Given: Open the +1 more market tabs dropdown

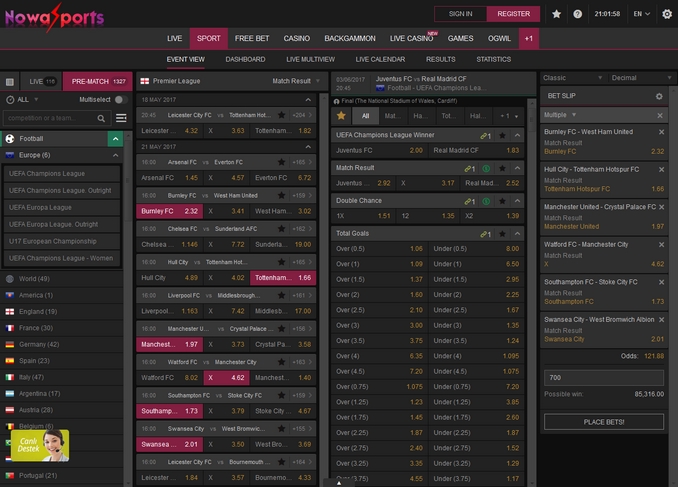Looking at the screenshot, I should tap(509, 116).
